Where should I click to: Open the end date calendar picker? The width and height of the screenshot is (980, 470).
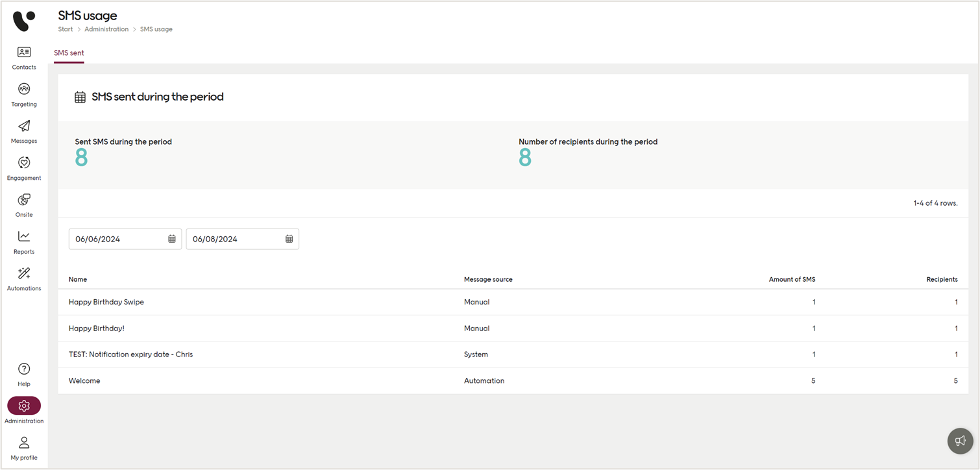(x=289, y=239)
